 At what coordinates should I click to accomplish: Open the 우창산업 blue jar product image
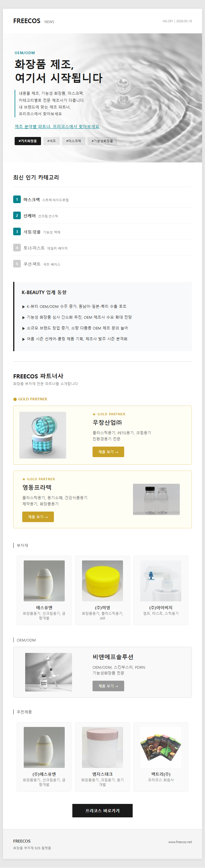43,435
